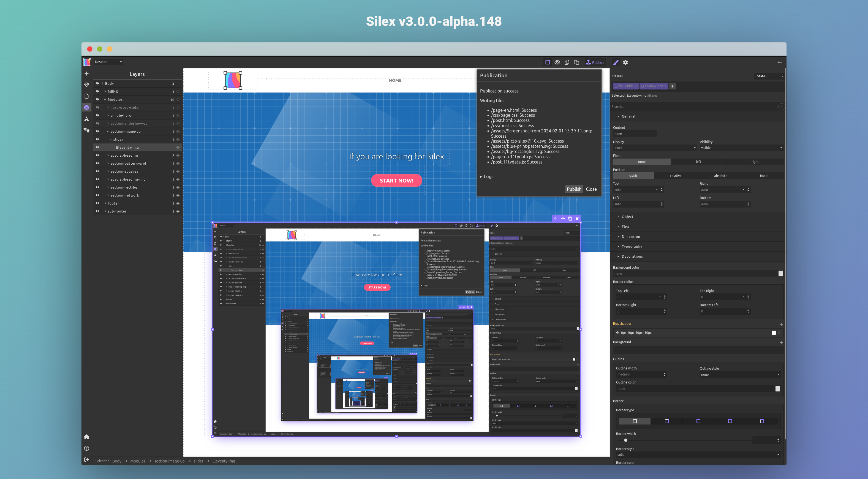
Task: Open the Visibility dropdown
Action: (741, 148)
